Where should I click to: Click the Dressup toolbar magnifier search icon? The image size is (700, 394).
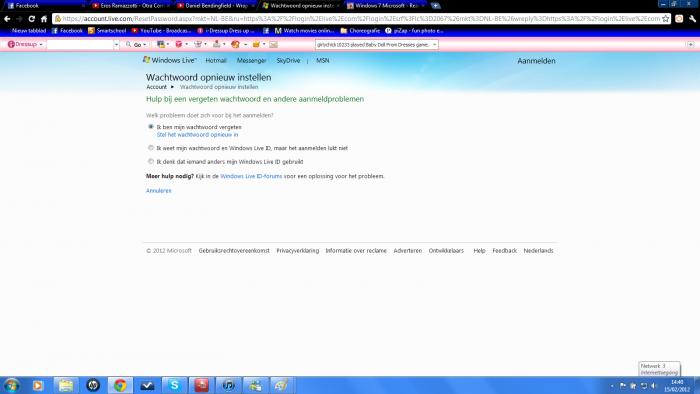point(129,44)
